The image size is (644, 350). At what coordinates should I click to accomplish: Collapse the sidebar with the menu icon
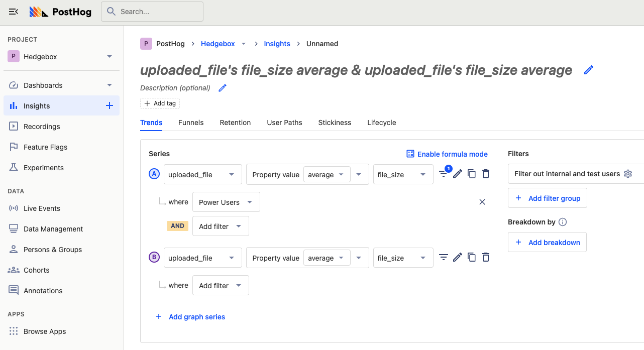[14, 12]
